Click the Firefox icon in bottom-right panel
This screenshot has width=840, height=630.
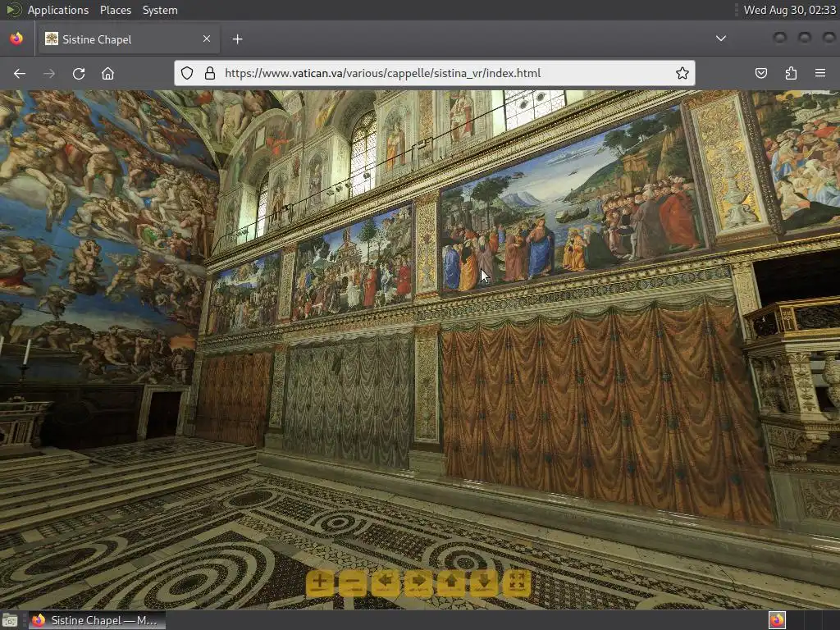777,620
